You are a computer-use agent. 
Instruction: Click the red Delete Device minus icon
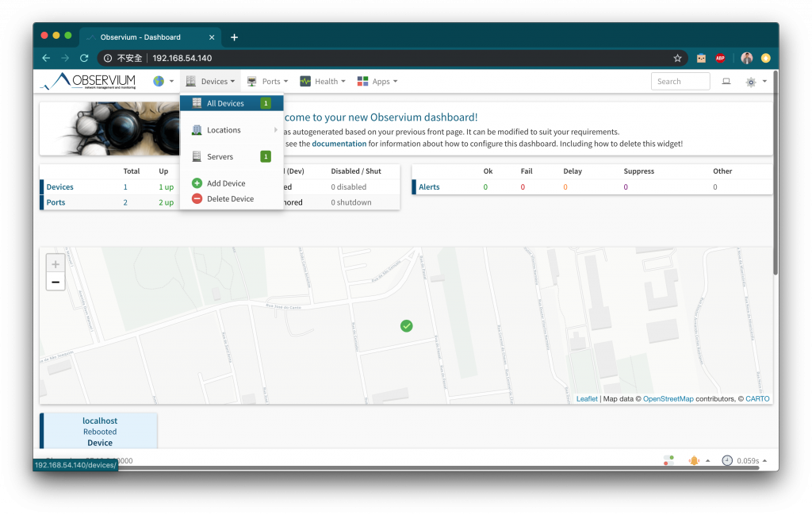(197, 198)
